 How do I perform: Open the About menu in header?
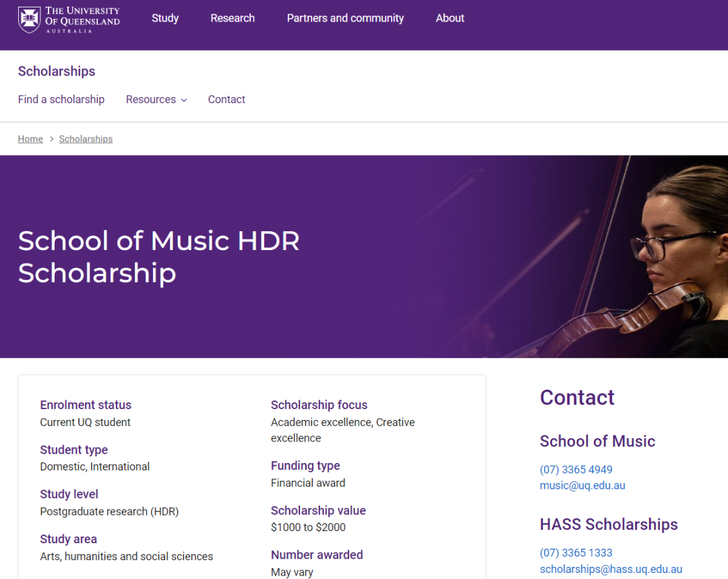tap(450, 18)
